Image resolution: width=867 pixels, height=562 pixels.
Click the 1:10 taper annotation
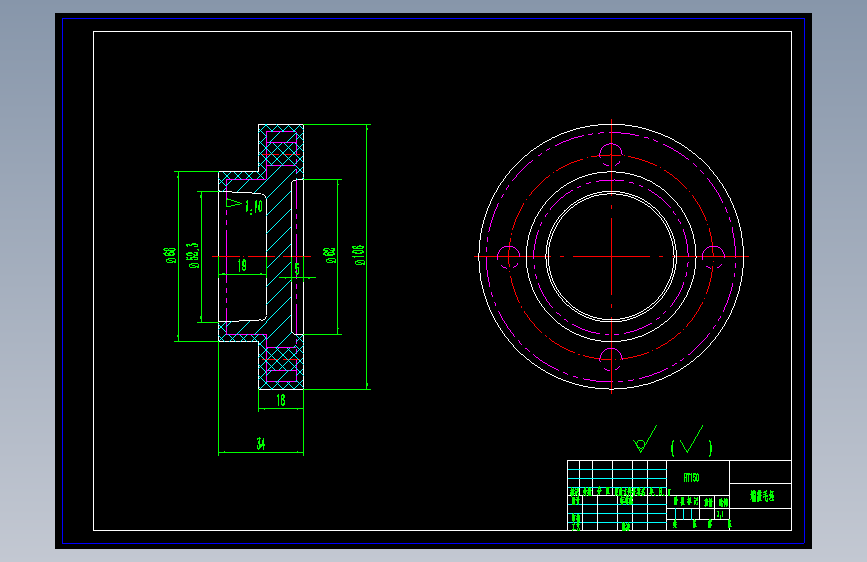[x=254, y=207]
